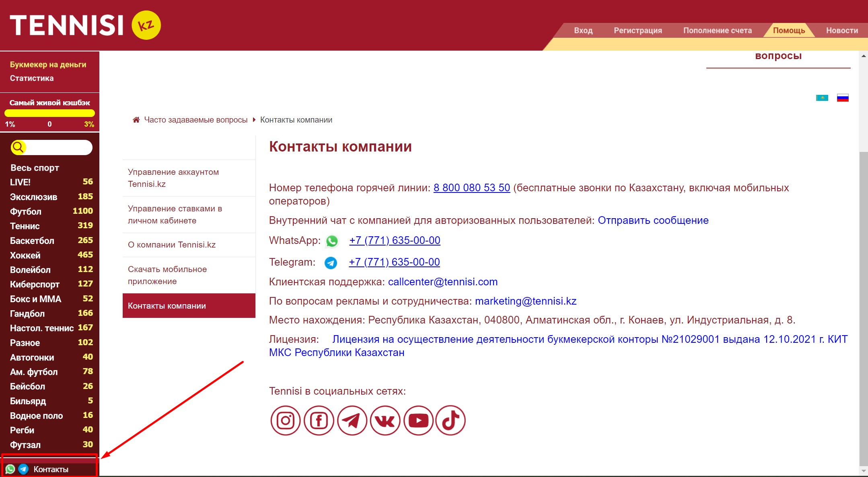Open Управление ставками в личном кабинете
Viewport: 868px width, 477px height.
click(x=189, y=215)
